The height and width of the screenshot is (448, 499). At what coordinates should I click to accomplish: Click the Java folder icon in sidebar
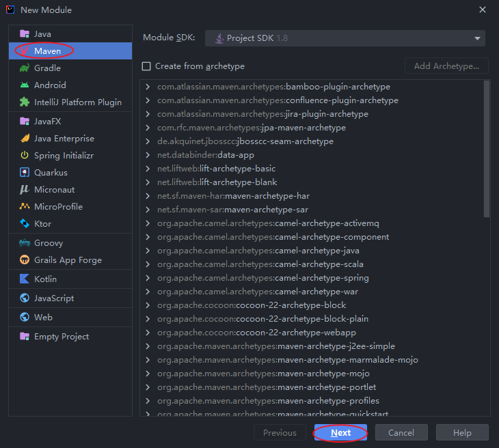tap(25, 33)
